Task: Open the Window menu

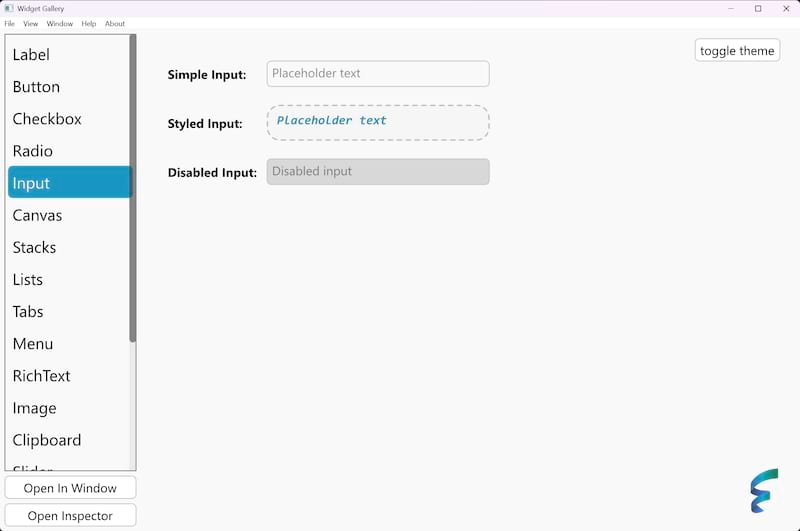Action: click(60, 24)
